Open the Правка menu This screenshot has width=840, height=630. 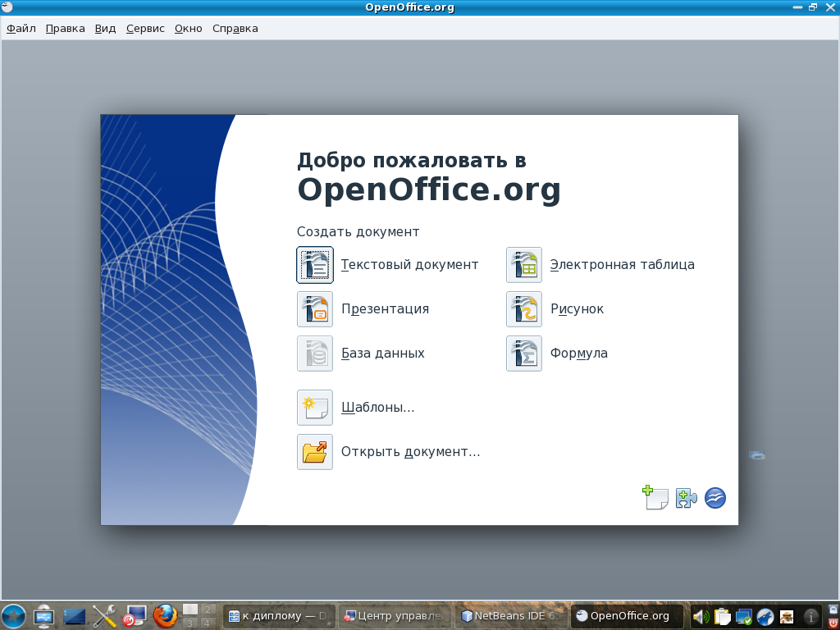66,29
